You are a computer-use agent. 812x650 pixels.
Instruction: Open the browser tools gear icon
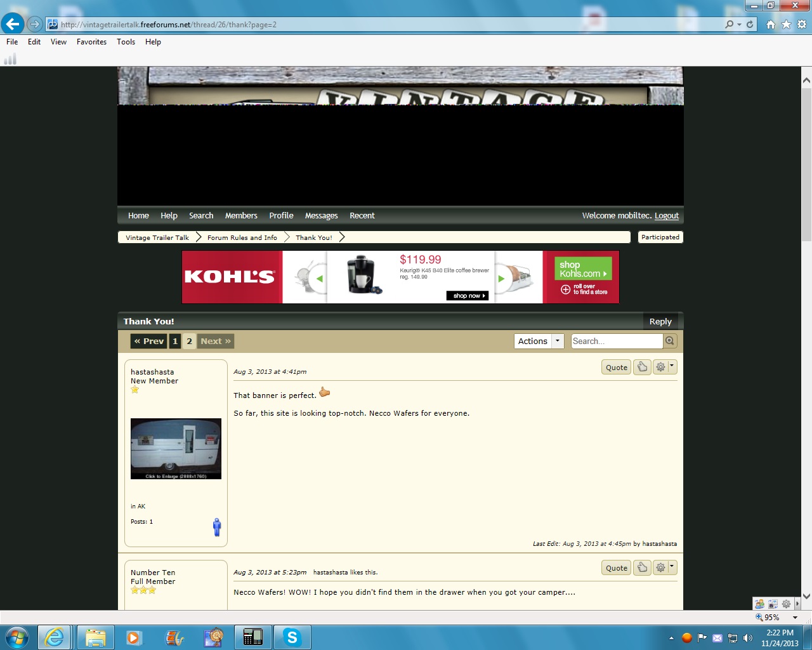coord(802,24)
